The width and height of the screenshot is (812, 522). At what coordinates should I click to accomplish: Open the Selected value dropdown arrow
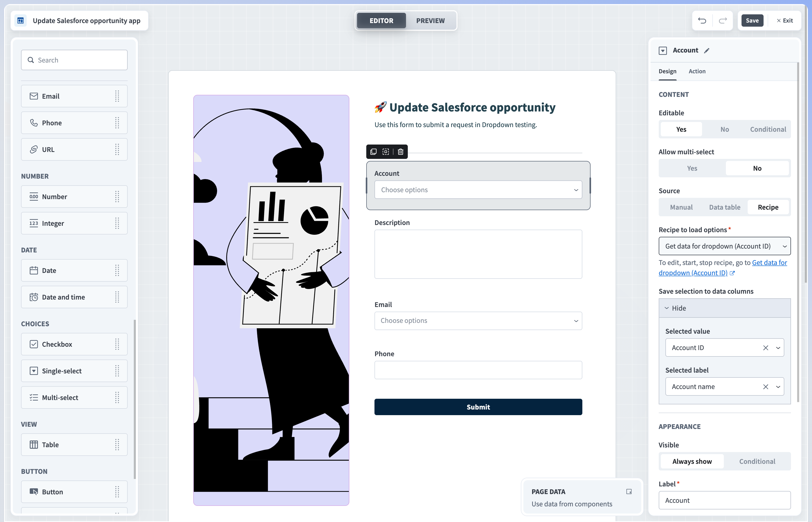pos(778,348)
